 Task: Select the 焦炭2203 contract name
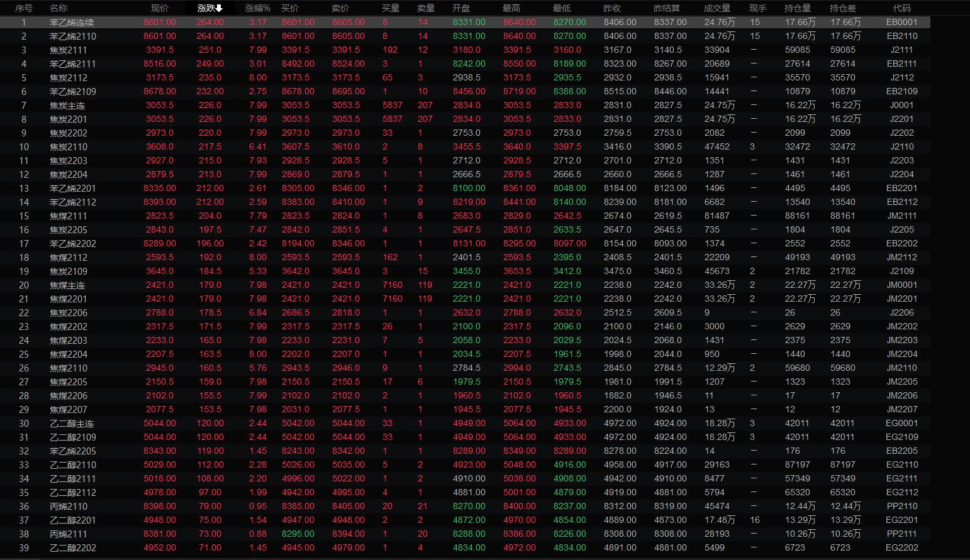coord(69,161)
